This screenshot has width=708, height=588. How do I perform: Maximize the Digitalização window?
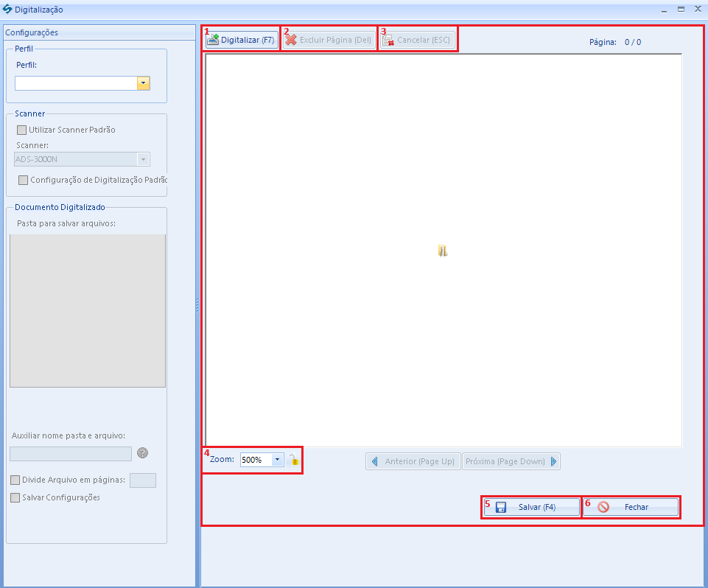click(x=681, y=9)
